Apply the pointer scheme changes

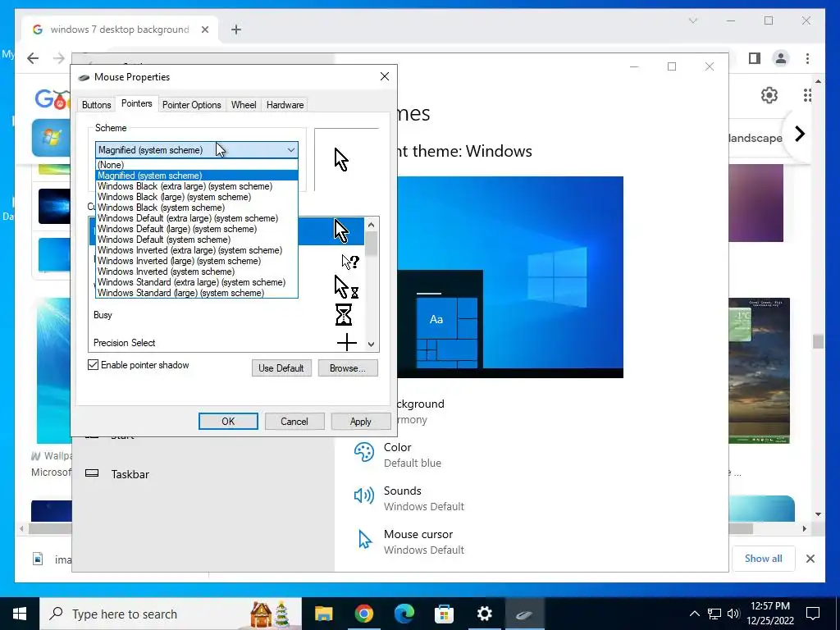point(361,421)
